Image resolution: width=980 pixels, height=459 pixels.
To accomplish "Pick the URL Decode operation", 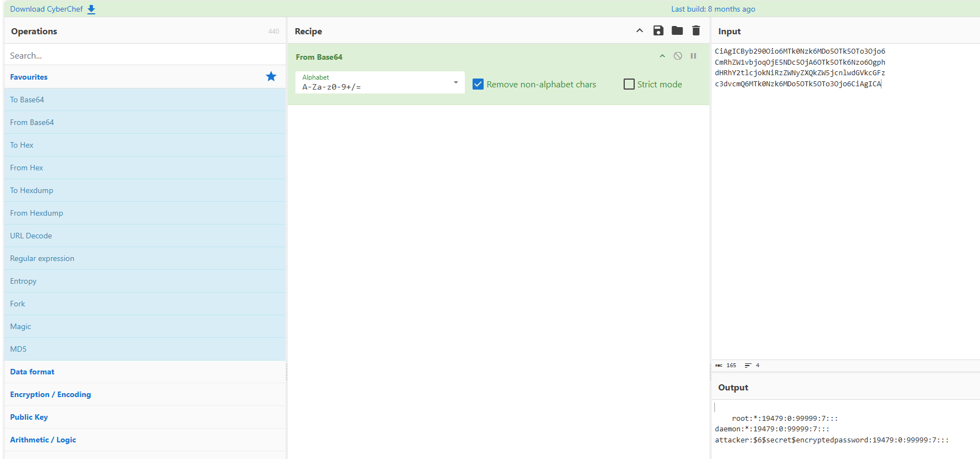I will click(145, 236).
